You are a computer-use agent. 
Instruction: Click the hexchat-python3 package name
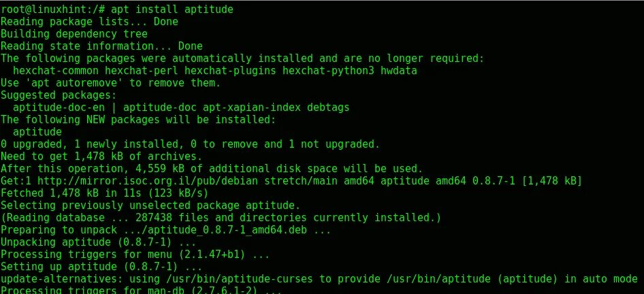pyautogui.click(x=328, y=71)
